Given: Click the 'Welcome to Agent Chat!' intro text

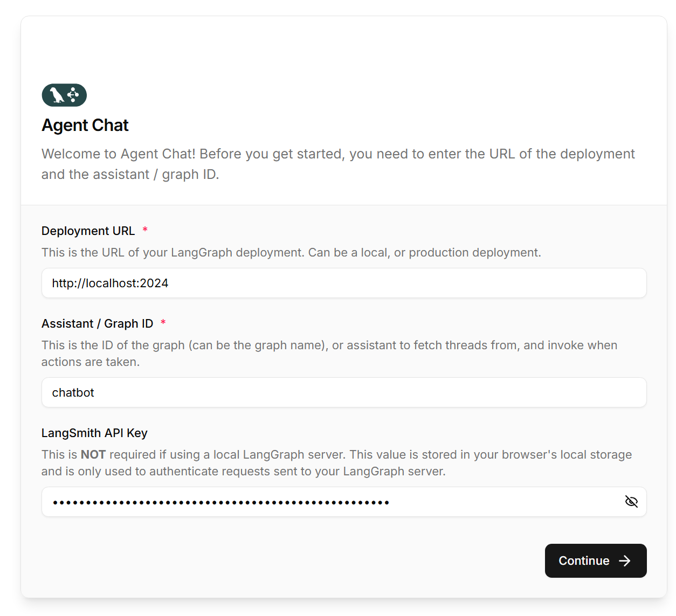Looking at the screenshot, I should 338,164.
